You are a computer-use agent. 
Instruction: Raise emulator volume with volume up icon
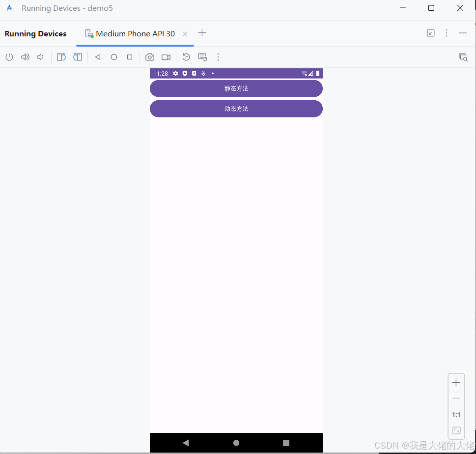pyautogui.click(x=25, y=57)
